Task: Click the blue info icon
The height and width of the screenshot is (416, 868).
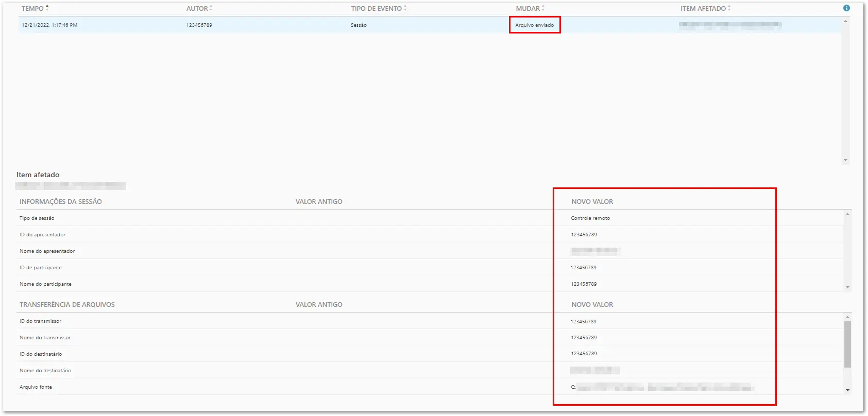Action: click(x=846, y=8)
